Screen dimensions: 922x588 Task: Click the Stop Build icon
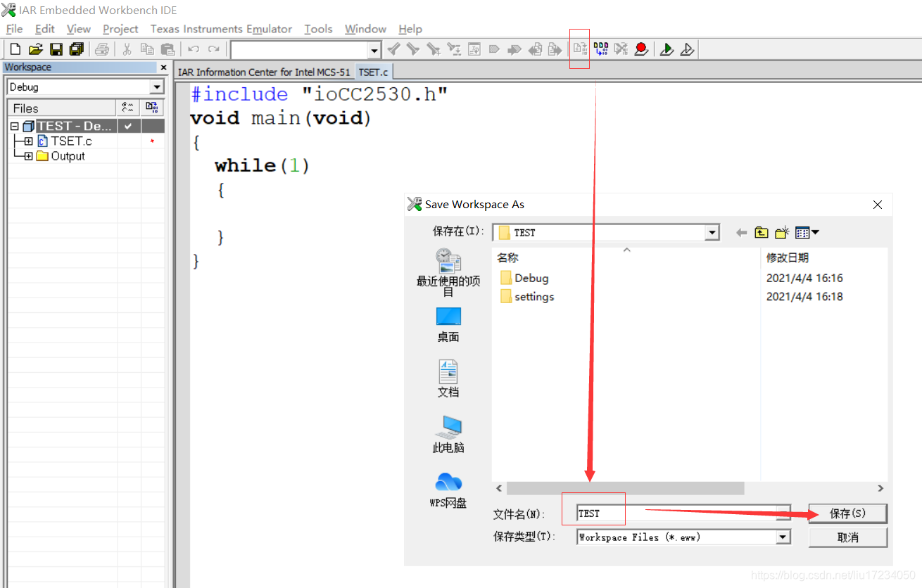(x=621, y=49)
